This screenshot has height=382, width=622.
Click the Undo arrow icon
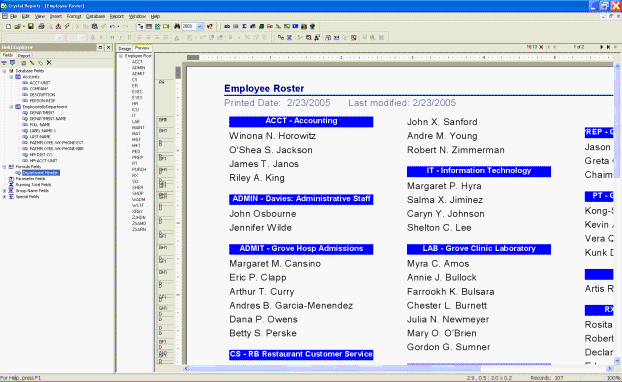112,27
